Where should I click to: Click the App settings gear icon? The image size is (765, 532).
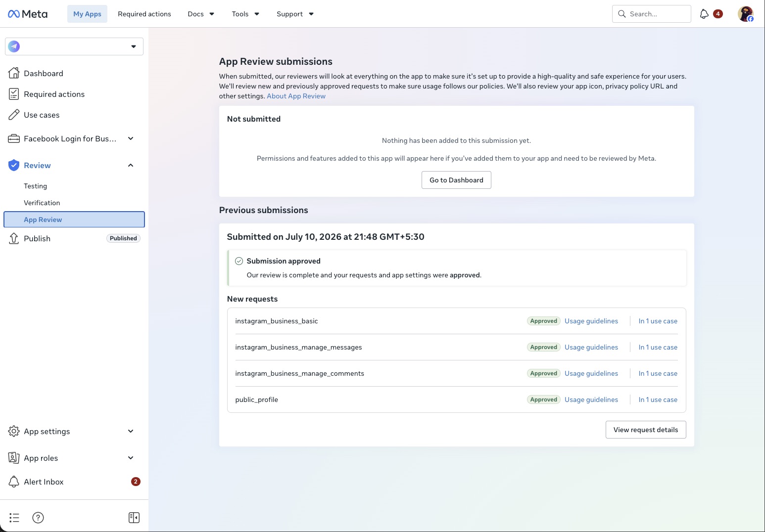tap(14, 431)
